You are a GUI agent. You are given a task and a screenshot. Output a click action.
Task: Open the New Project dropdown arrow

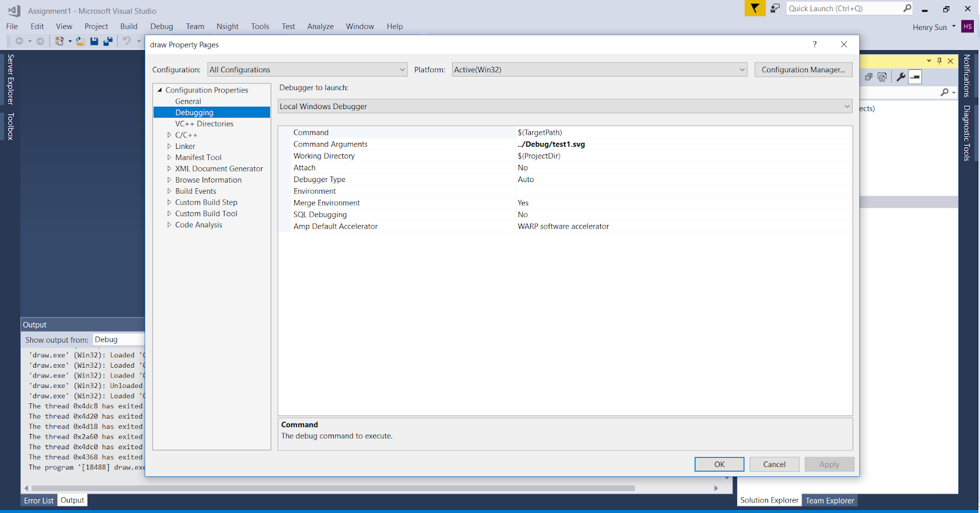[70, 41]
